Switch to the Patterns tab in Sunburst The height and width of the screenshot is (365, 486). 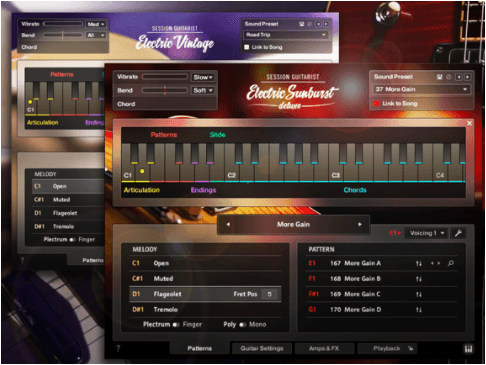(200, 349)
